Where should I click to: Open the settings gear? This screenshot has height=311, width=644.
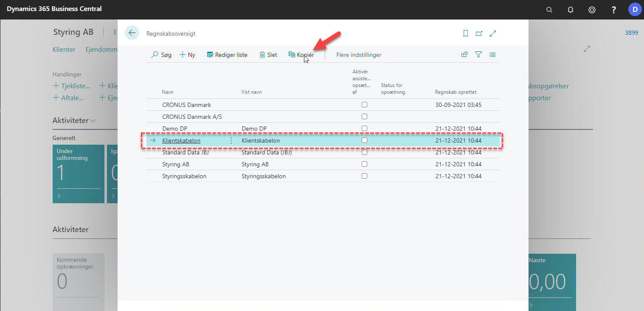[592, 9]
